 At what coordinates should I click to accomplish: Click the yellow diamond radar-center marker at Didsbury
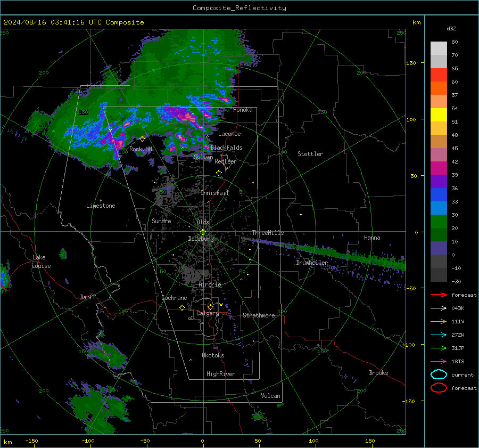(203, 232)
